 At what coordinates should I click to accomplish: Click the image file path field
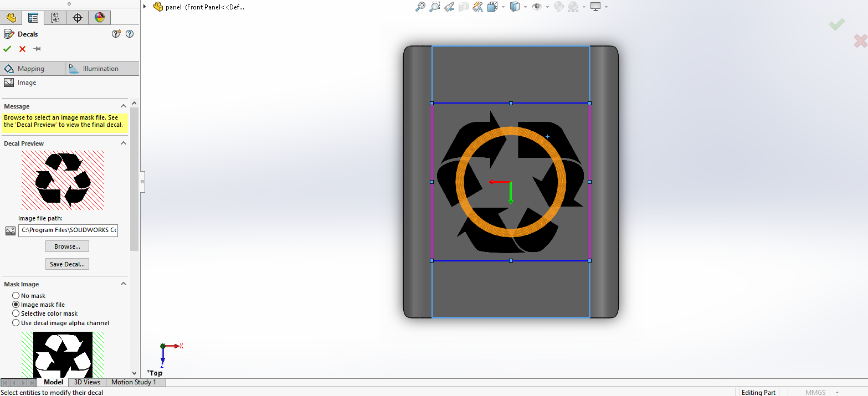(x=68, y=230)
